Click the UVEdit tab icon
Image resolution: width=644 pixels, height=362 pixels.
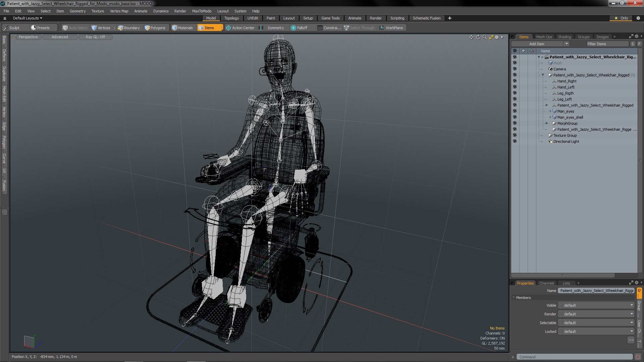[253, 18]
